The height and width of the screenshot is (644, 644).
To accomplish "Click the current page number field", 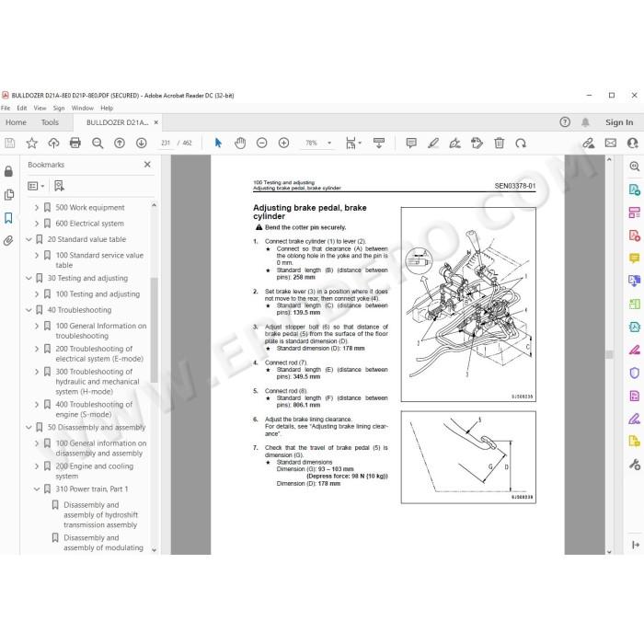I will pos(166,143).
